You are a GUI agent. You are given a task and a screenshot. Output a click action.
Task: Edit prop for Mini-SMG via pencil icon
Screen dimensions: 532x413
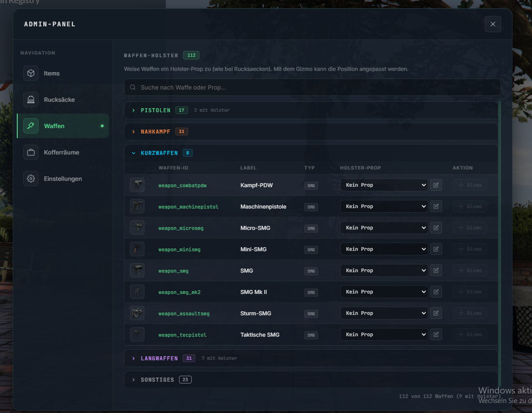pos(436,249)
